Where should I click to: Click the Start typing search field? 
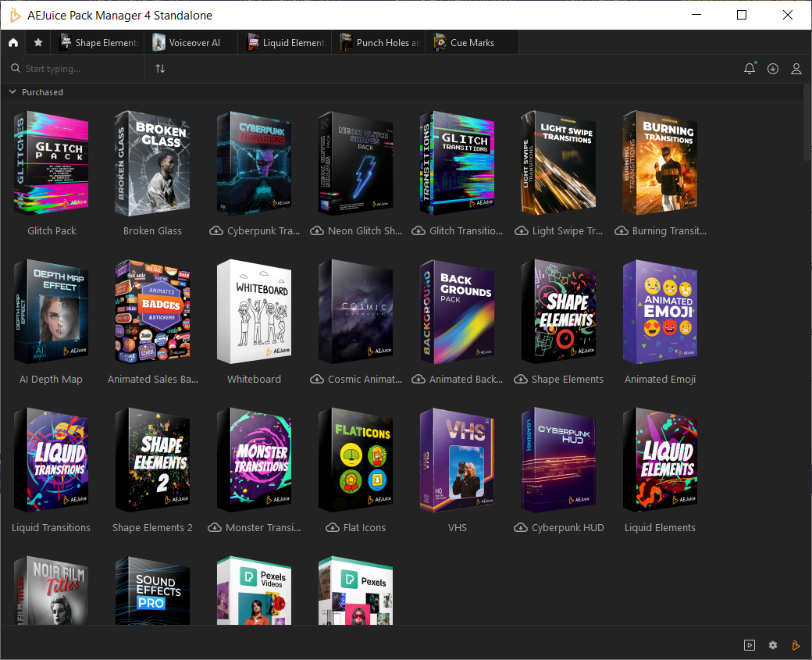tap(78, 69)
